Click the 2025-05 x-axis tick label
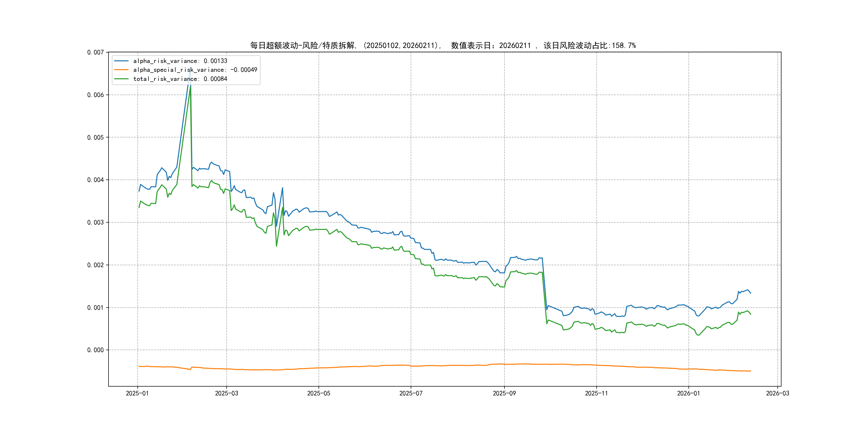 point(319,393)
